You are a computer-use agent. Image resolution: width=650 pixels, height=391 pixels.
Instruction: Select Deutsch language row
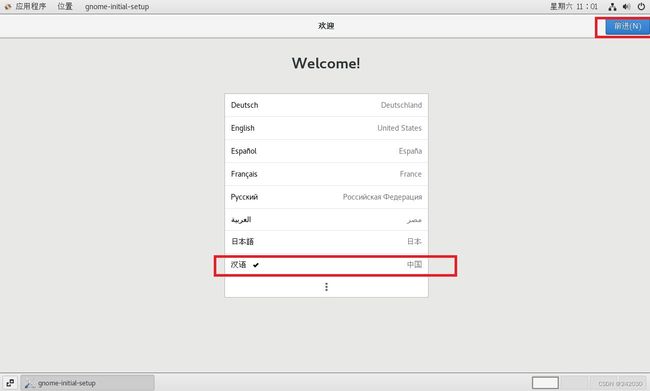(x=326, y=105)
